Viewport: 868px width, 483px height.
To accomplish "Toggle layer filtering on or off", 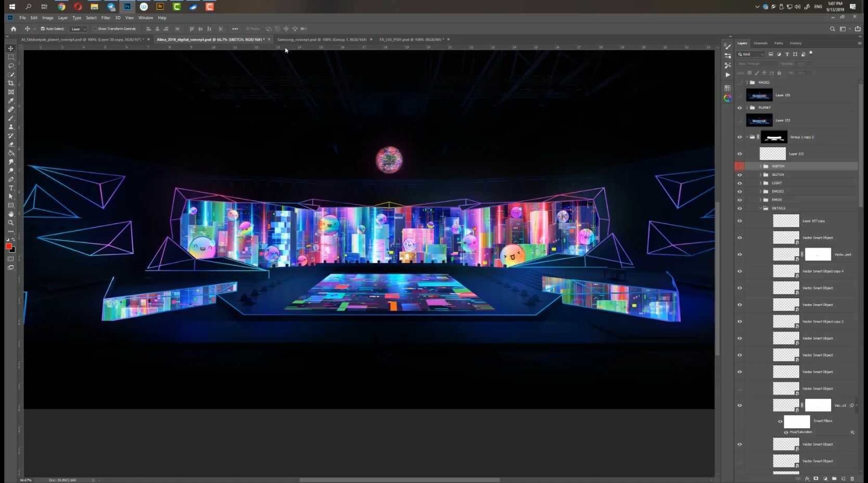I will point(811,53).
